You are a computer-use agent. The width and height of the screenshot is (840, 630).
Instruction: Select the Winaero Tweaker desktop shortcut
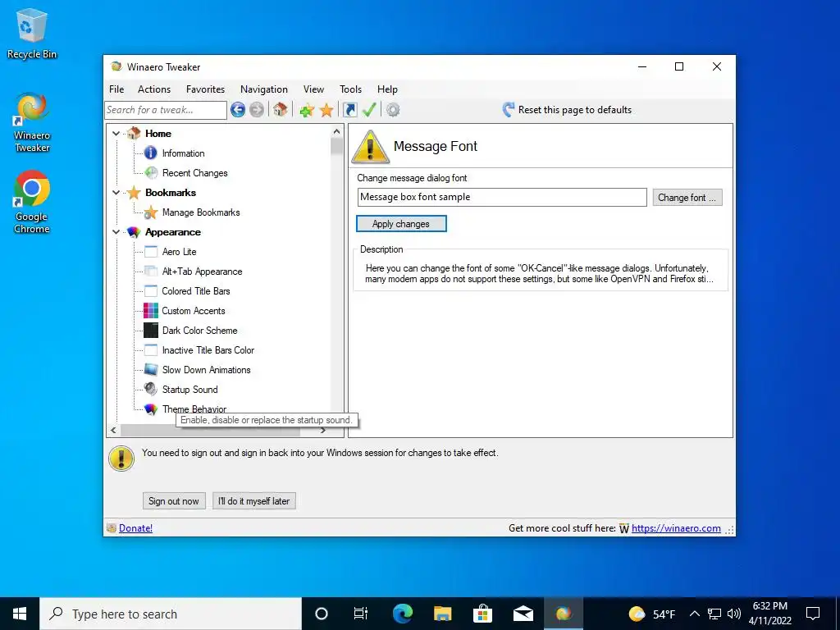[x=32, y=123]
